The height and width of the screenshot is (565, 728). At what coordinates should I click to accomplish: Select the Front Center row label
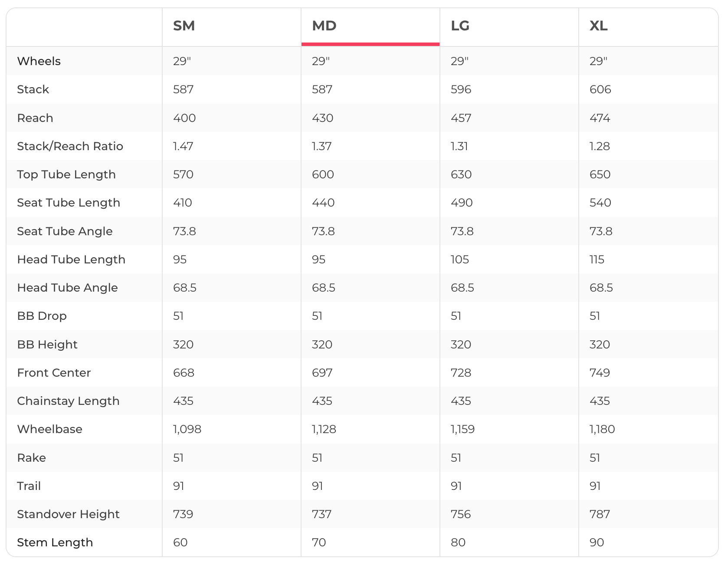tap(54, 373)
